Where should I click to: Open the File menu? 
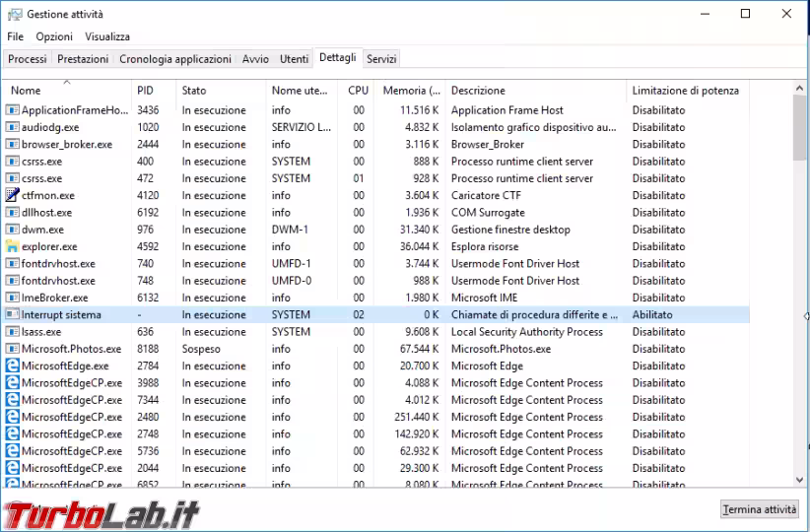pos(15,36)
